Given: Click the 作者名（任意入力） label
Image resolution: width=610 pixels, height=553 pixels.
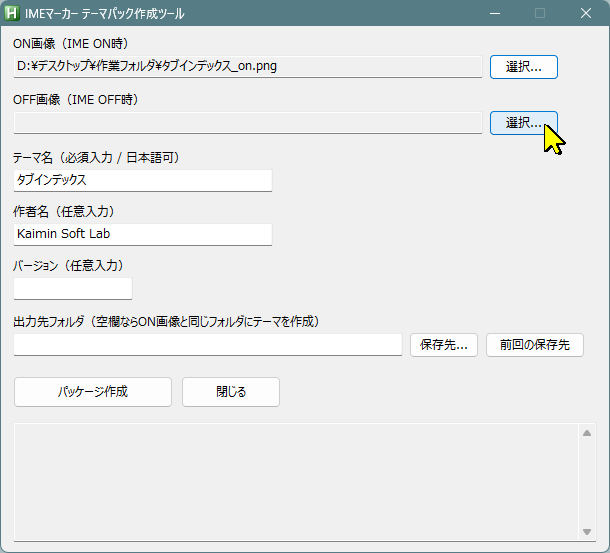Looking at the screenshot, I should pyautogui.click(x=64, y=212).
